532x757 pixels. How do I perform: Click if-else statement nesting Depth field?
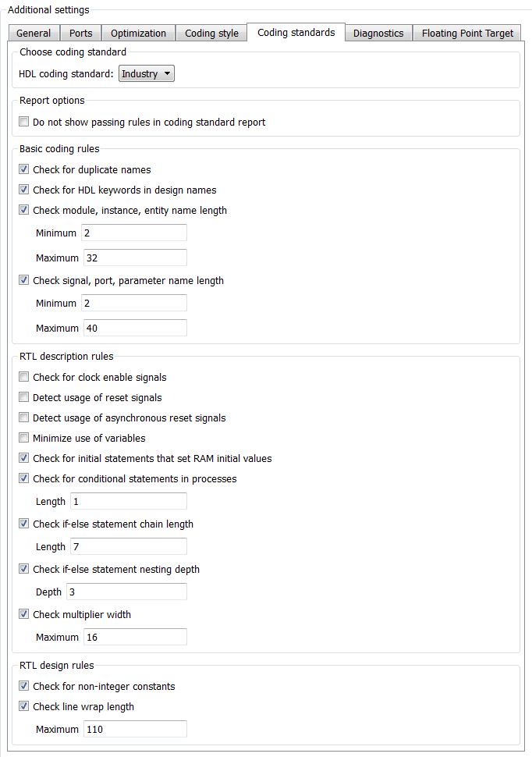point(126,592)
